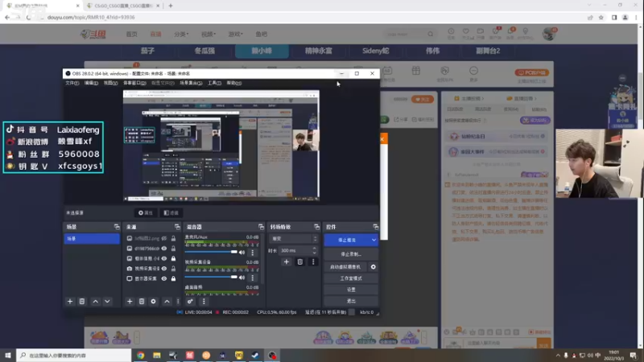Remove selected scene with trash icon

(82, 301)
